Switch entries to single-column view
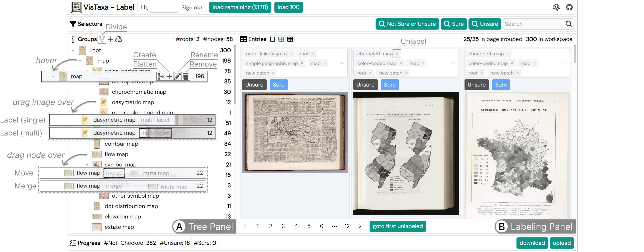The image size is (644, 252). tap(272, 39)
